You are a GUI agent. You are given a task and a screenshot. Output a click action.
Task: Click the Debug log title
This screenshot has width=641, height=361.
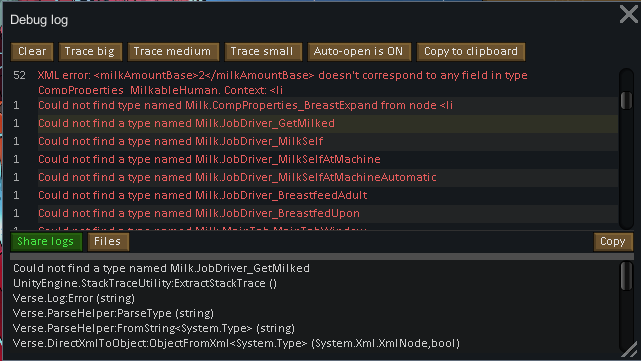click(39, 20)
